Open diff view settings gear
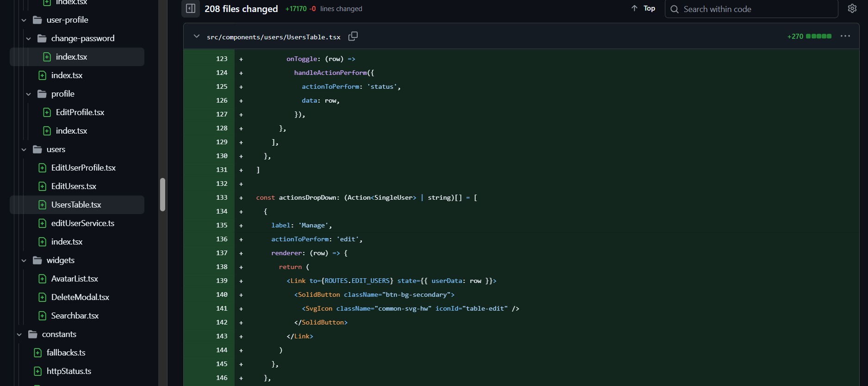Image resolution: width=868 pixels, height=386 pixels. coord(852,8)
